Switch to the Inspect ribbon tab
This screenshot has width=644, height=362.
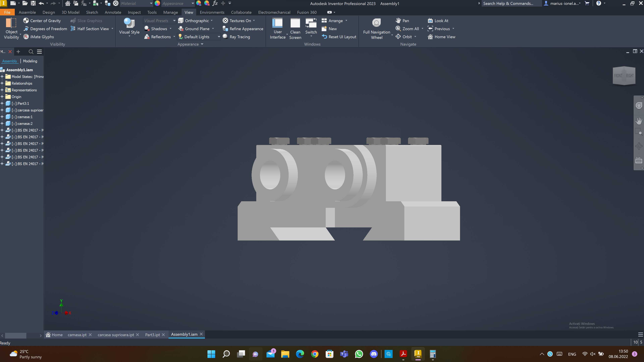[x=134, y=12]
